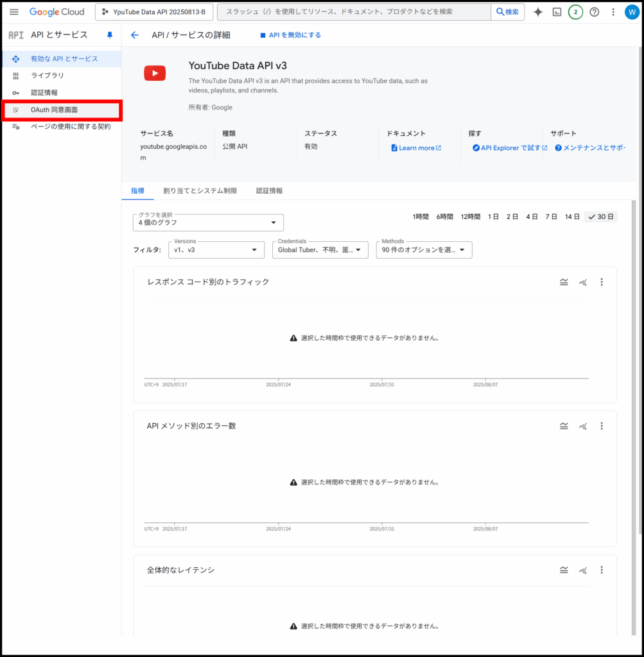
Task: Open Gemini AI assistant sparkle icon
Action: pyautogui.click(x=538, y=12)
